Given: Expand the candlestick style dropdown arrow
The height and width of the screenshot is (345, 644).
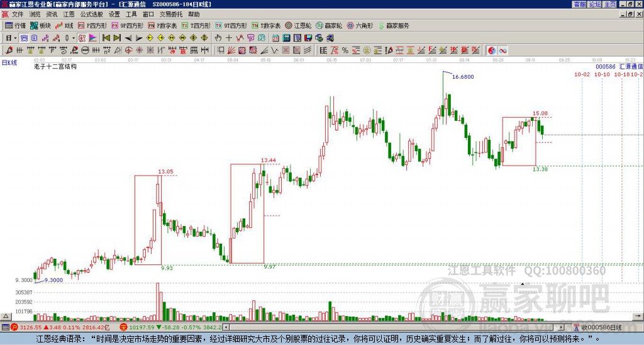Looking at the screenshot, I should tap(73, 38).
